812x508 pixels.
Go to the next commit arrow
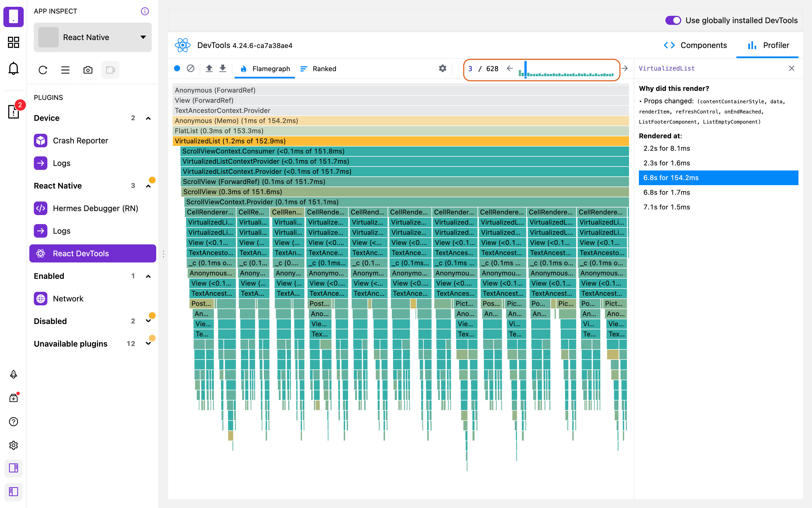coord(625,69)
